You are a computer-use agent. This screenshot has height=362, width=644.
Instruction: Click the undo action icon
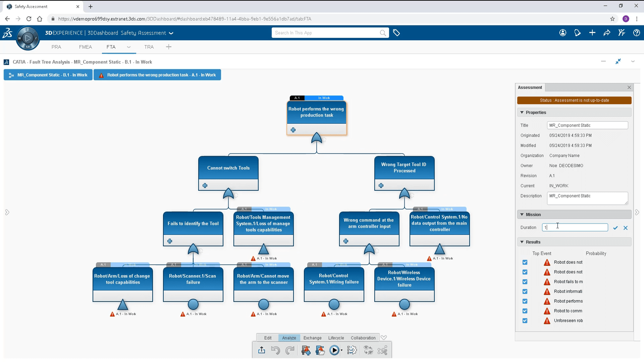pos(276,350)
